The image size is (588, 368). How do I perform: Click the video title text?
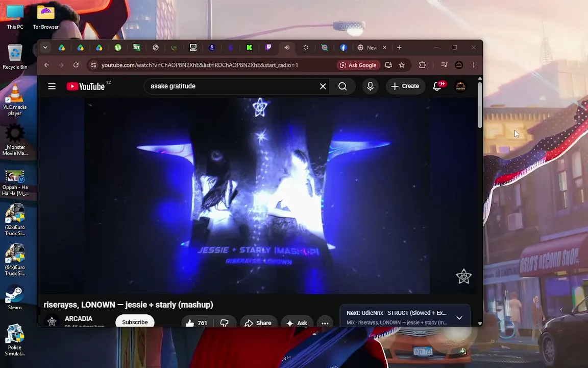128,305
